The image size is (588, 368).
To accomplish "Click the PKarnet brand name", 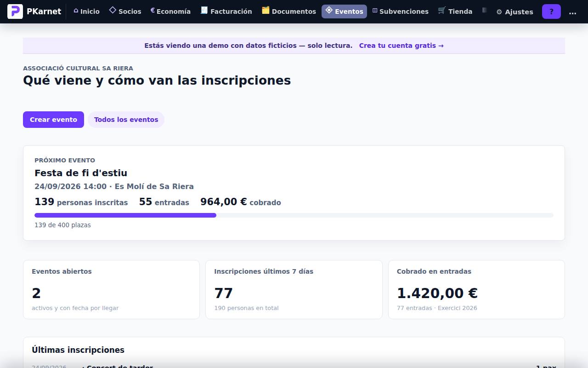I will click(44, 11).
